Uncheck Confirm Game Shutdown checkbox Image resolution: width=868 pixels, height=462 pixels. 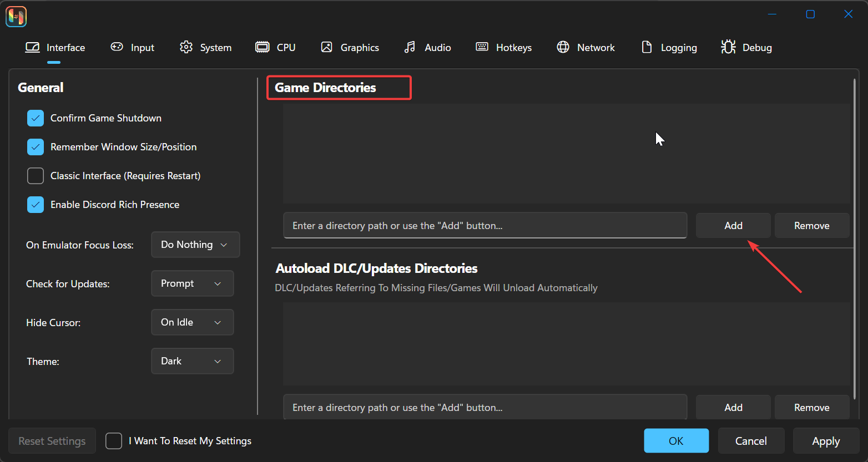tap(36, 118)
